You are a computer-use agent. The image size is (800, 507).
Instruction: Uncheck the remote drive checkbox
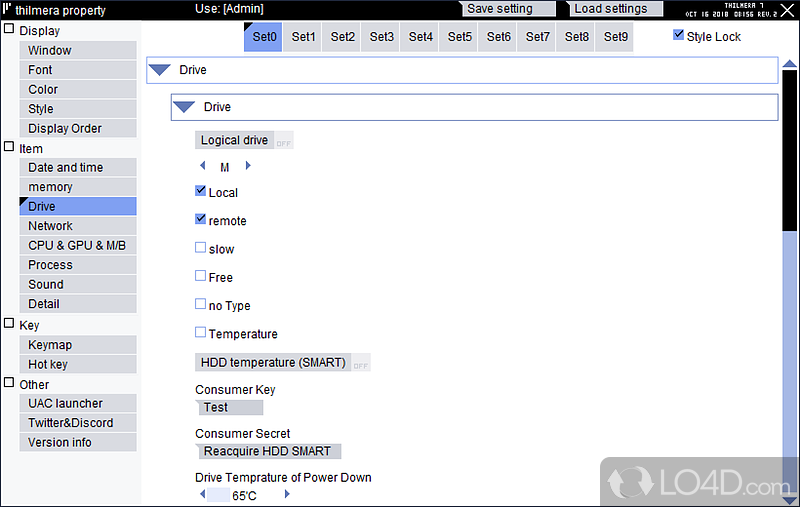coord(201,219)
